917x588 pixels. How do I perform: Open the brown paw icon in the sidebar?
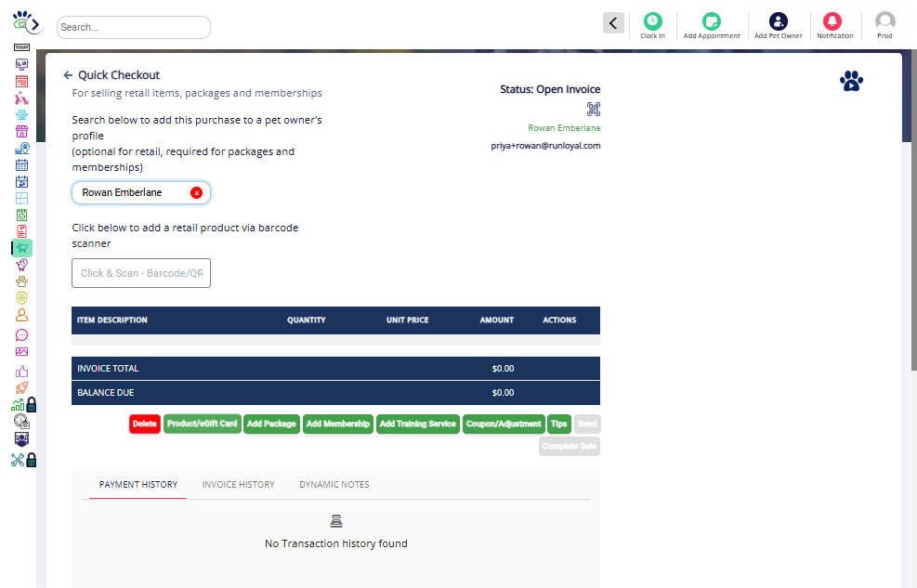click(x=21, y=281)
